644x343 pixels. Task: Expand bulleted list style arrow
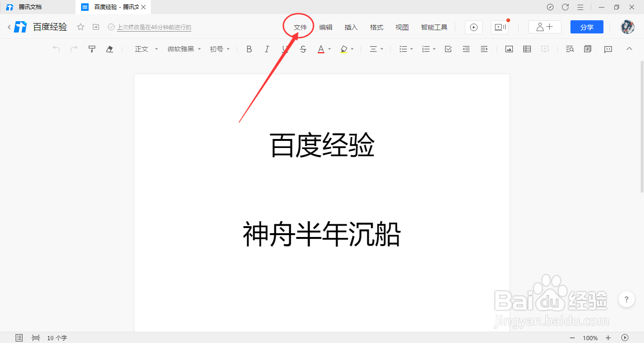(412, 49)
